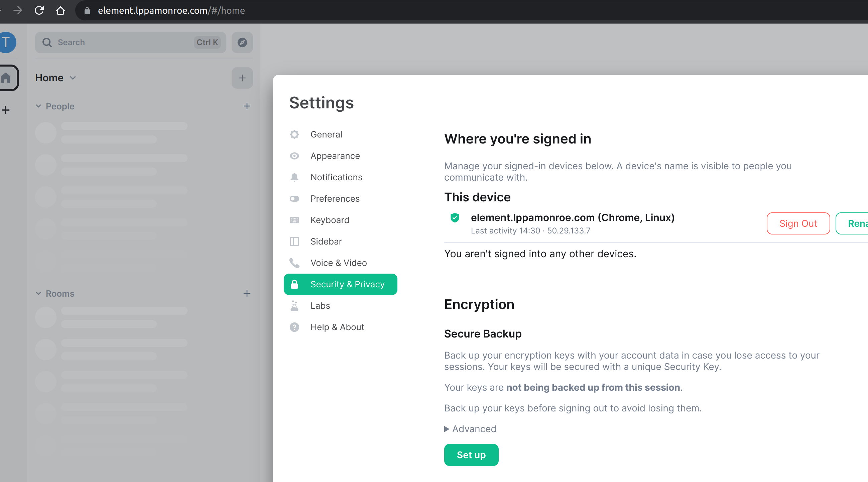This screenshot has width=868, height=482.
Task: Click the plus button next to Home
Action: (x=242, y=78)
